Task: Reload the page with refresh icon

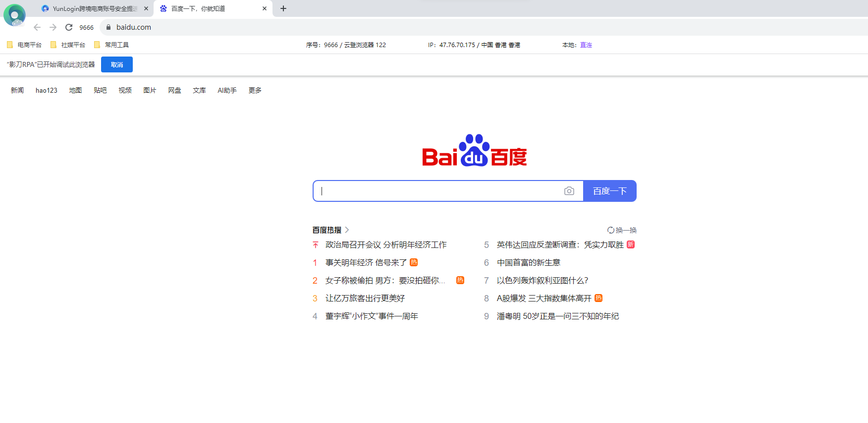Action: click(x=69, y=27)
